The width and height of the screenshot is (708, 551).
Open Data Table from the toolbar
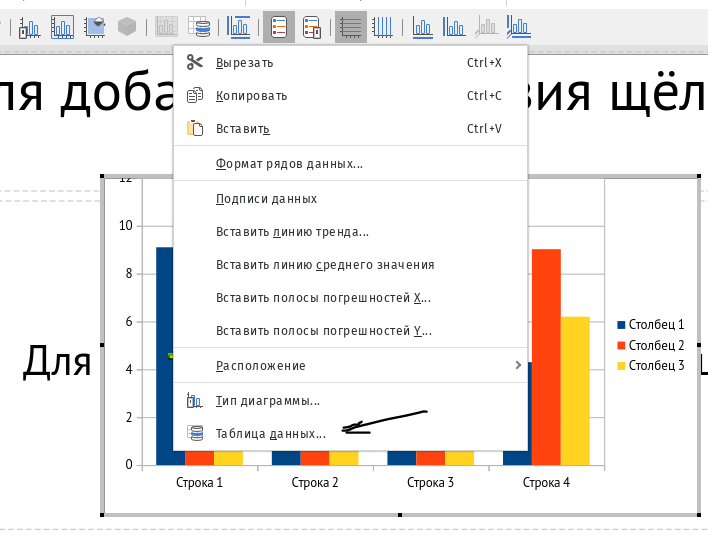pyautogui.click(x=199, y=27)
